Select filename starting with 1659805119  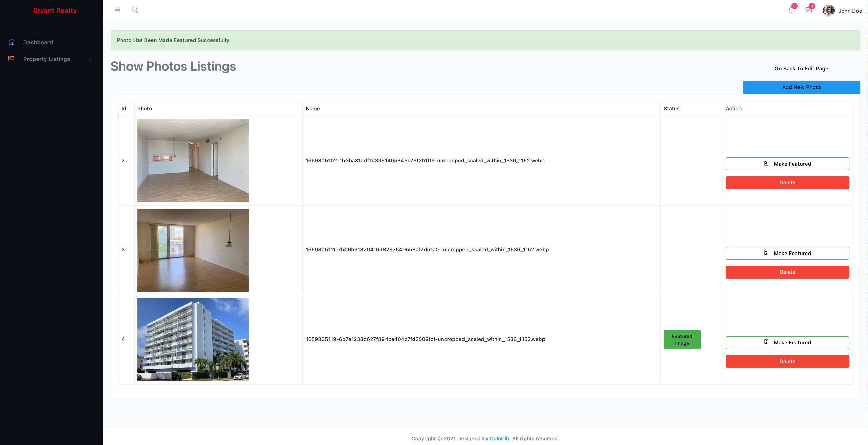tap(425, 339)
